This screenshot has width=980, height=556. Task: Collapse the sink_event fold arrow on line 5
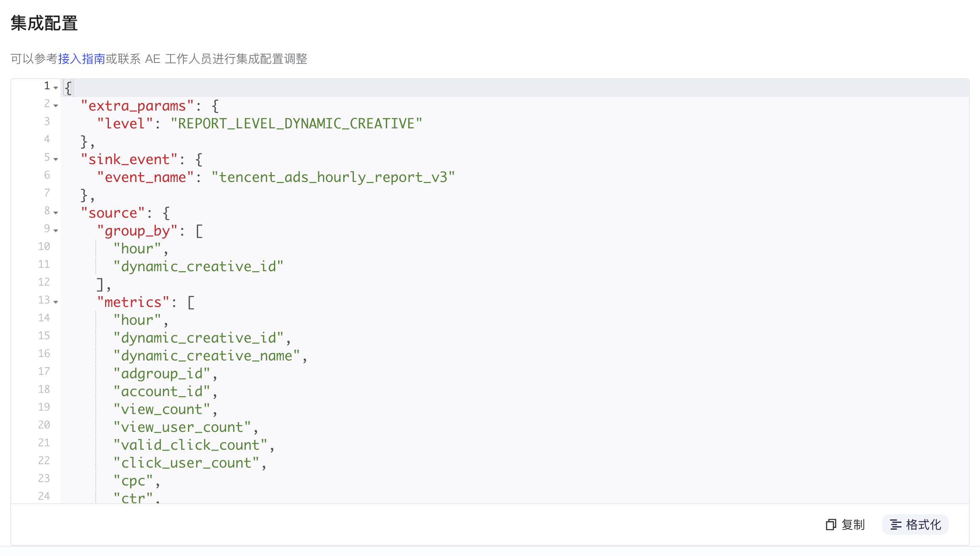[x=56, y=159]
